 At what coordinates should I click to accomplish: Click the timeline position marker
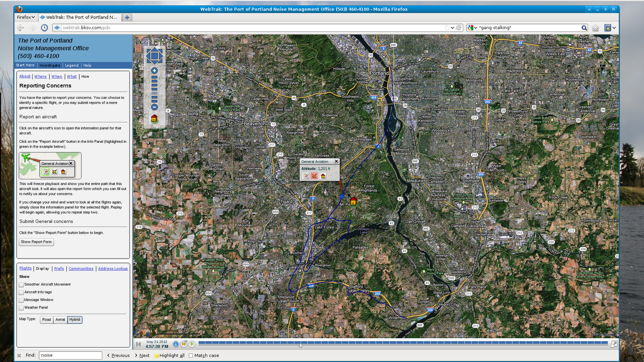click(x=301, y=345)
